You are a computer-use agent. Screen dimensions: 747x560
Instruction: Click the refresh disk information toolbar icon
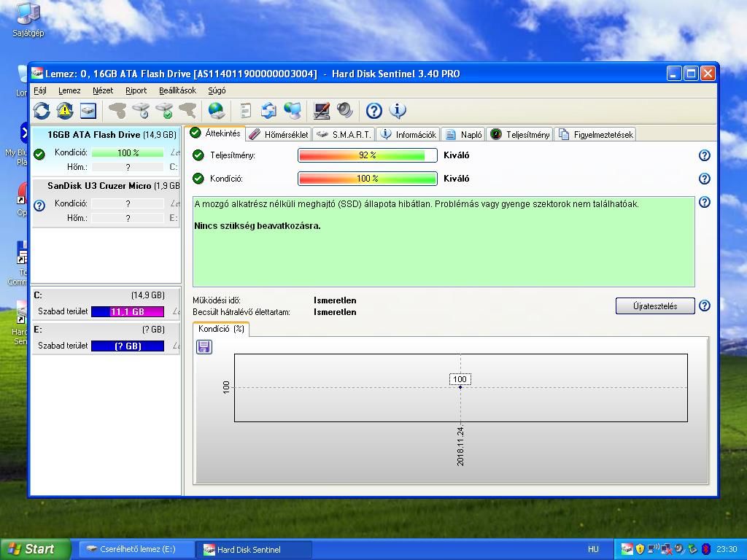coord(42,111)
